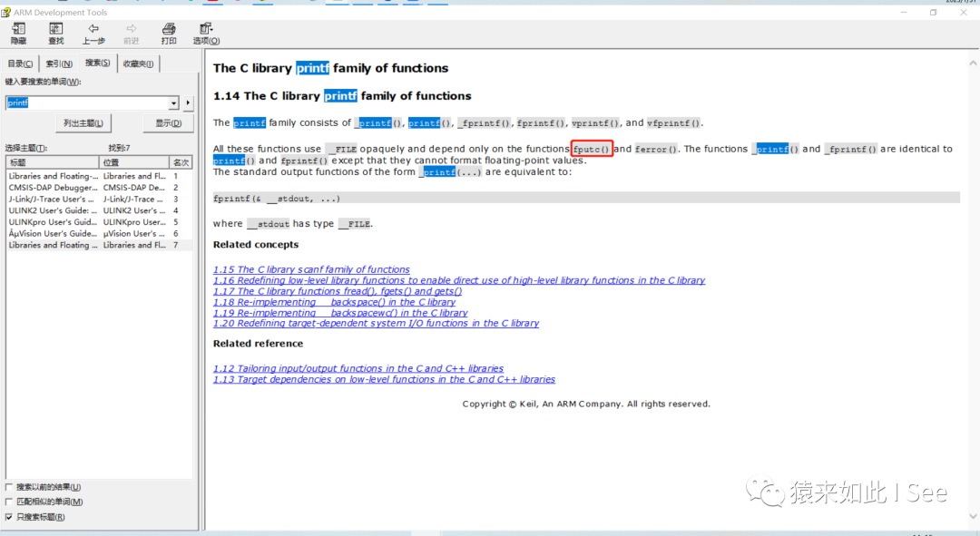Screen dimensions: 980x536
Task: Click the search operator arrow button beside the input
Action: click(x=188, y=103)
